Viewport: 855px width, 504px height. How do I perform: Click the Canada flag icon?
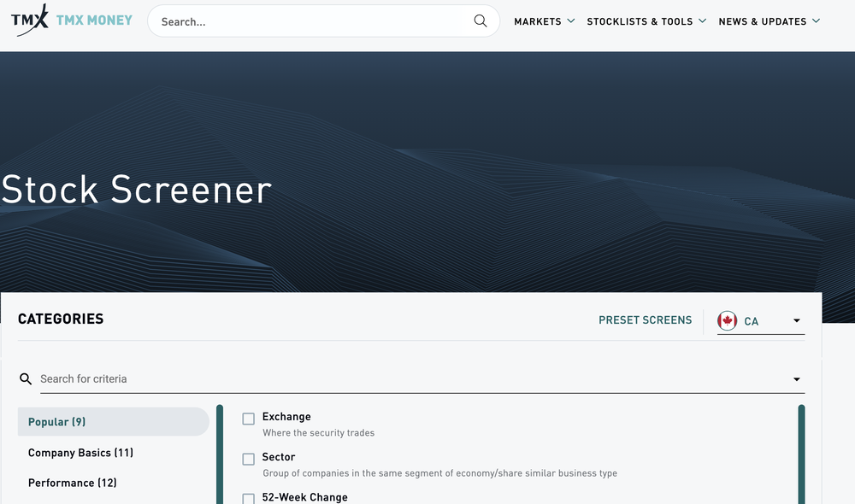[727, 320]
